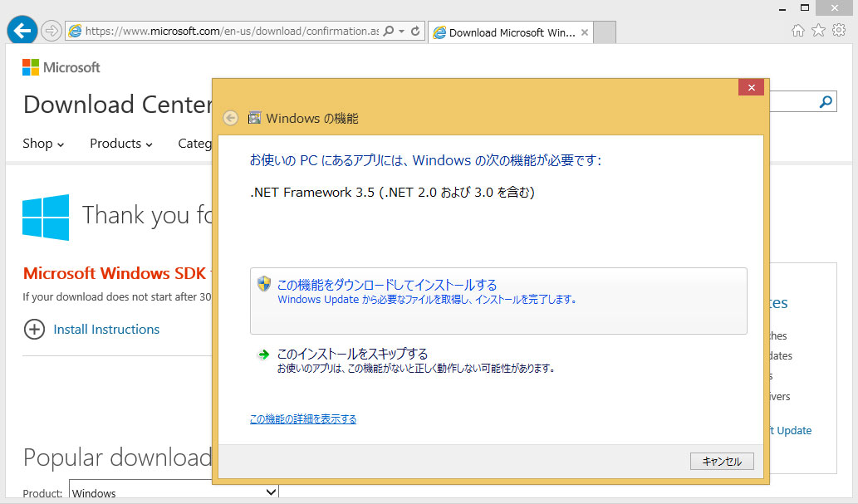This screenshot has width=858, height=504.
Task: Click the dialog back arrow button
Action: [x=230, y=118]
